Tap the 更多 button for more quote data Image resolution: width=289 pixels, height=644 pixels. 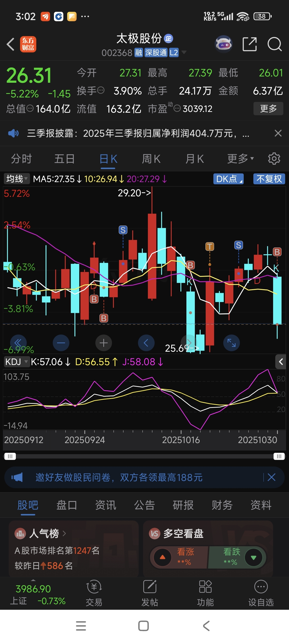click(268, 109)
